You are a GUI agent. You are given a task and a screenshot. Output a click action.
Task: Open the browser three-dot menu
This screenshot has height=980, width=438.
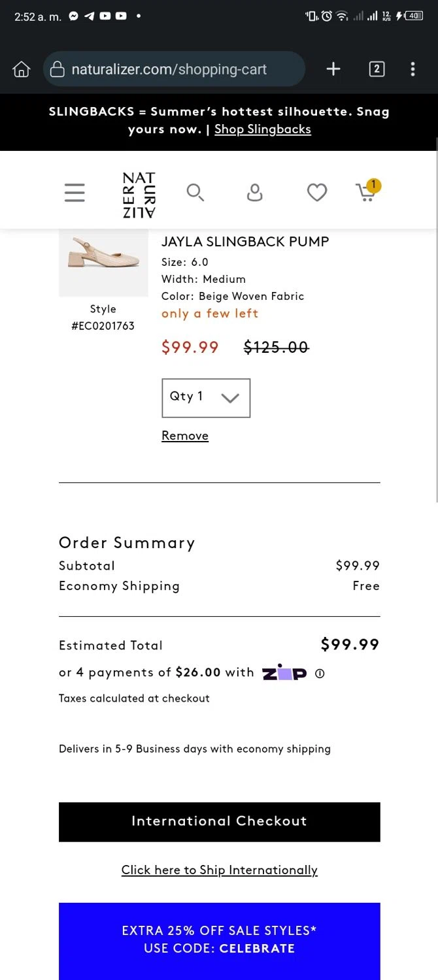click(413, 69)
